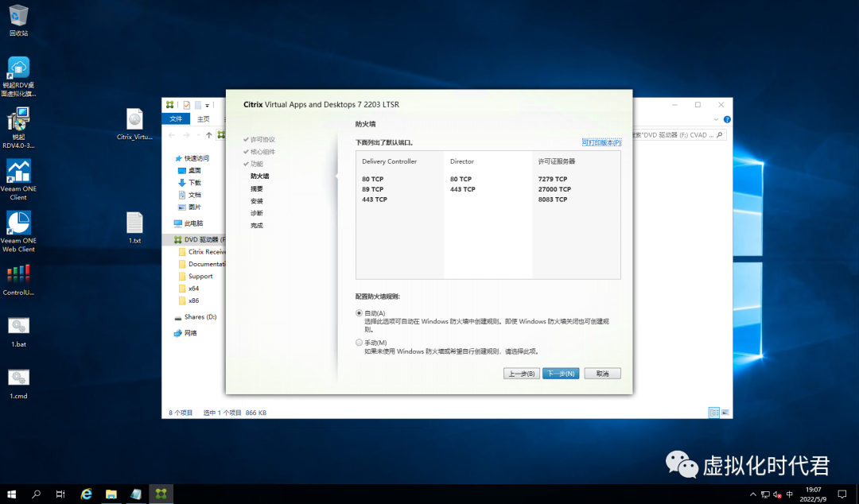Open Citrix Receiver folder in tree
The height and width of the screenshot is (504, 859).
point(207,252)
